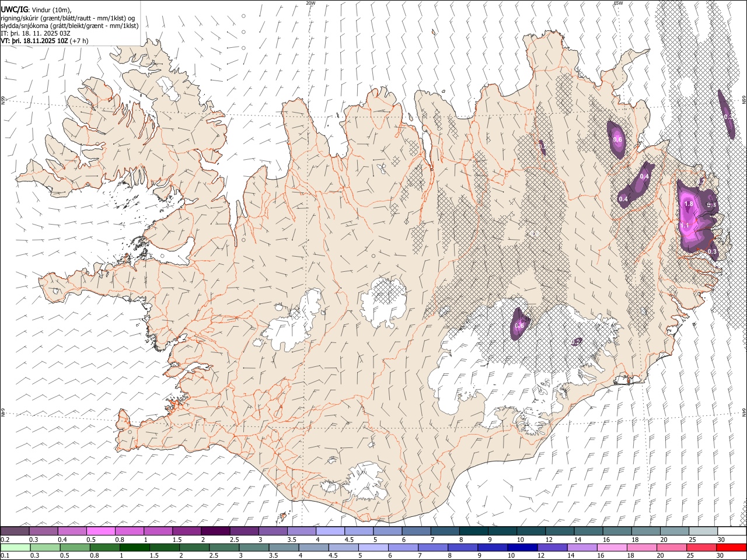The height and width of the screenshot is (560, 747).
Task: Pick the light pink rain-scale swatch labeled 16
Action: [612, 547]
